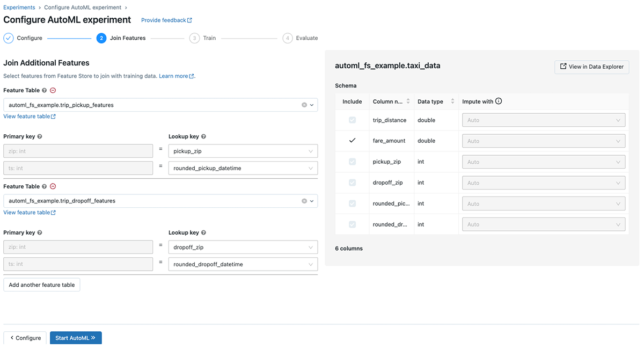Toggle the dropoff_zip include checkbox
Viewport: 644px width, 356px height.
[x=352, y=183]
